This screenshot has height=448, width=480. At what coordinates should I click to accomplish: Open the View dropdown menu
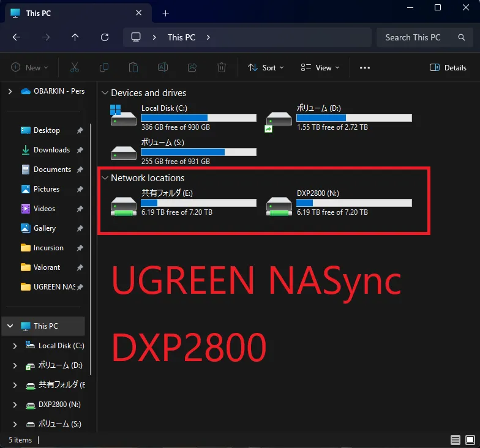(x=320, y=67)
